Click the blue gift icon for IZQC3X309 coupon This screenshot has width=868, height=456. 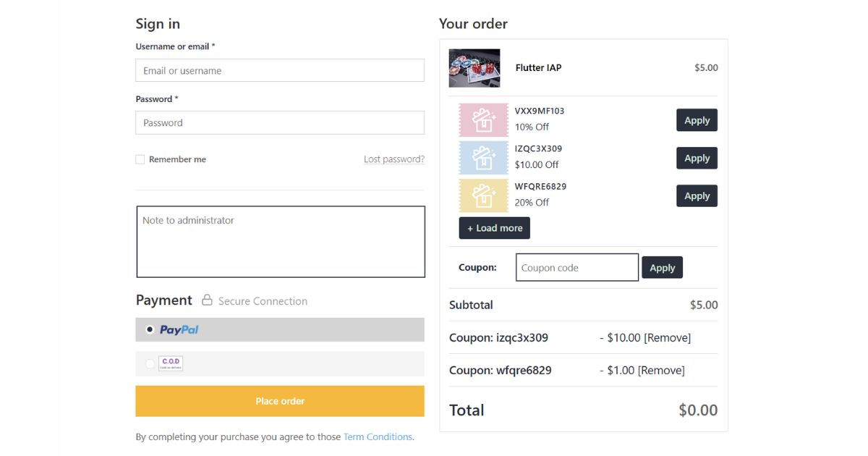[x=483, y=157]
